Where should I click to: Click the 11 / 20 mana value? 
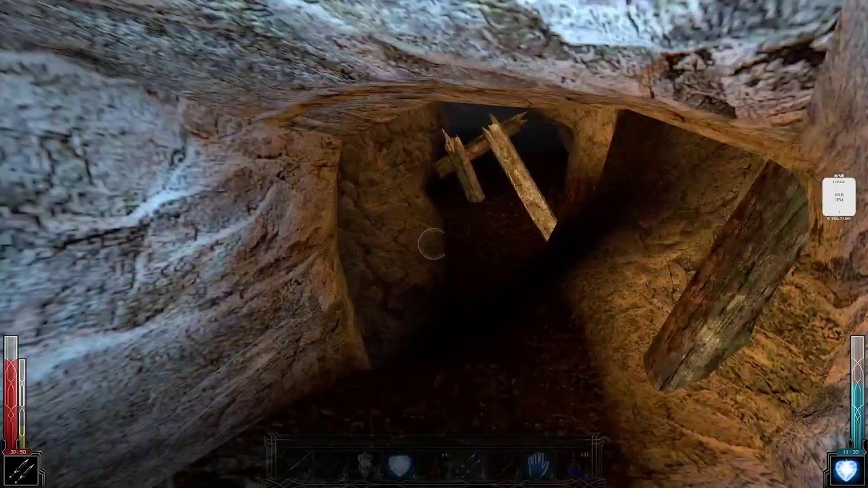click(x=849, y=451)
